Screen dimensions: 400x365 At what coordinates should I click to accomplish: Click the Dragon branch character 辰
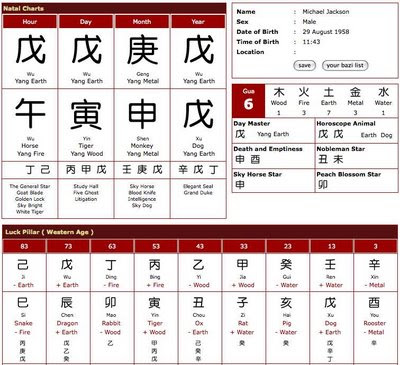pos(67,303)
